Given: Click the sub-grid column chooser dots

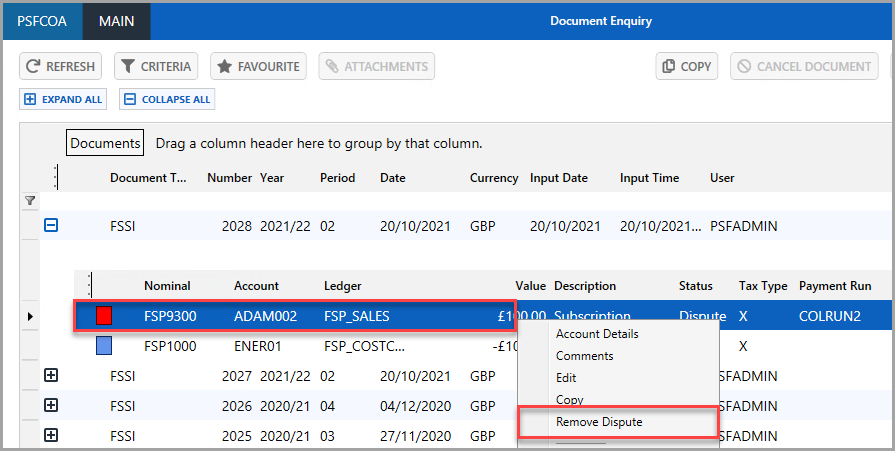Looking at the screenshot, I should (x=90, y=285).
